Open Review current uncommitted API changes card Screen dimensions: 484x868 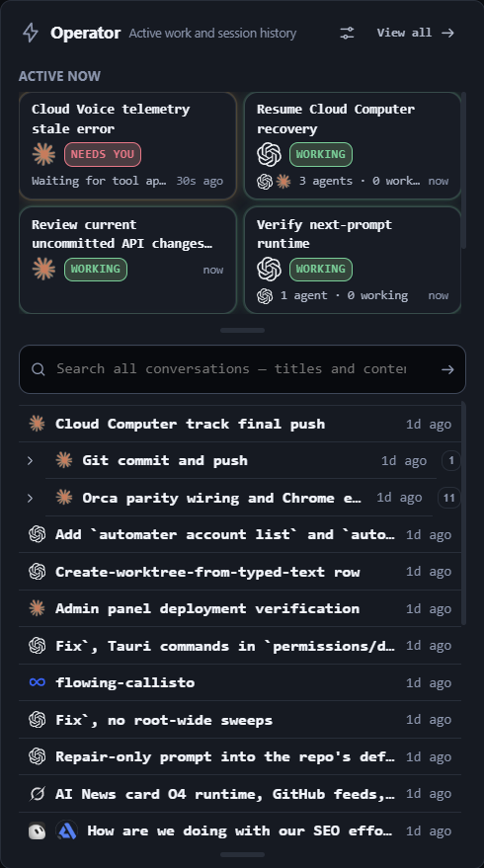pyautogui.click(x=128, y=260)
